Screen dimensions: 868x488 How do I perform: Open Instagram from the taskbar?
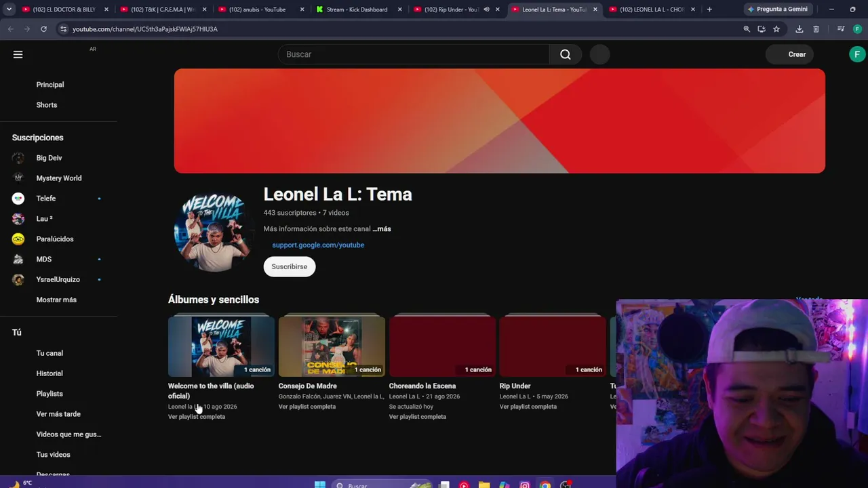pos(525,485)
